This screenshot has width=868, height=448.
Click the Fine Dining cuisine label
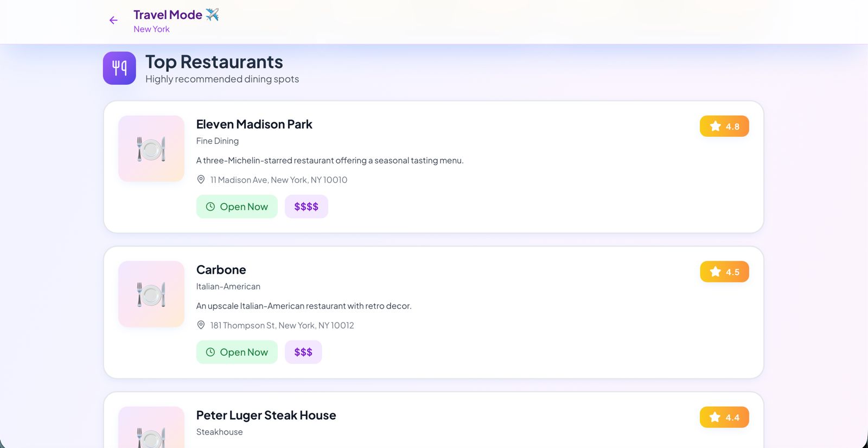click(x=218, y=141)
